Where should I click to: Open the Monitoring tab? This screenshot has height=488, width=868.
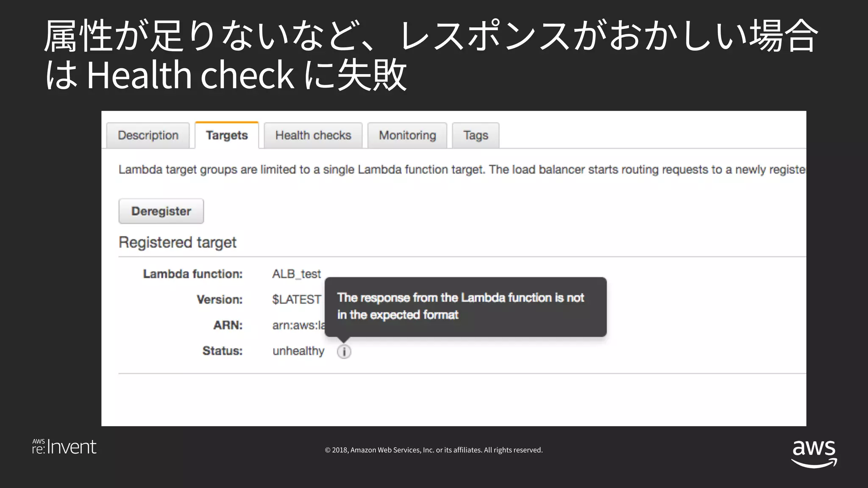coord(407,136)
